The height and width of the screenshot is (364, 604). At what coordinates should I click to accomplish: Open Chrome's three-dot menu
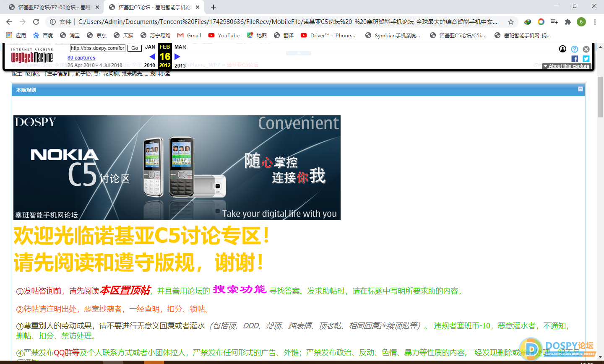point(595,22)
